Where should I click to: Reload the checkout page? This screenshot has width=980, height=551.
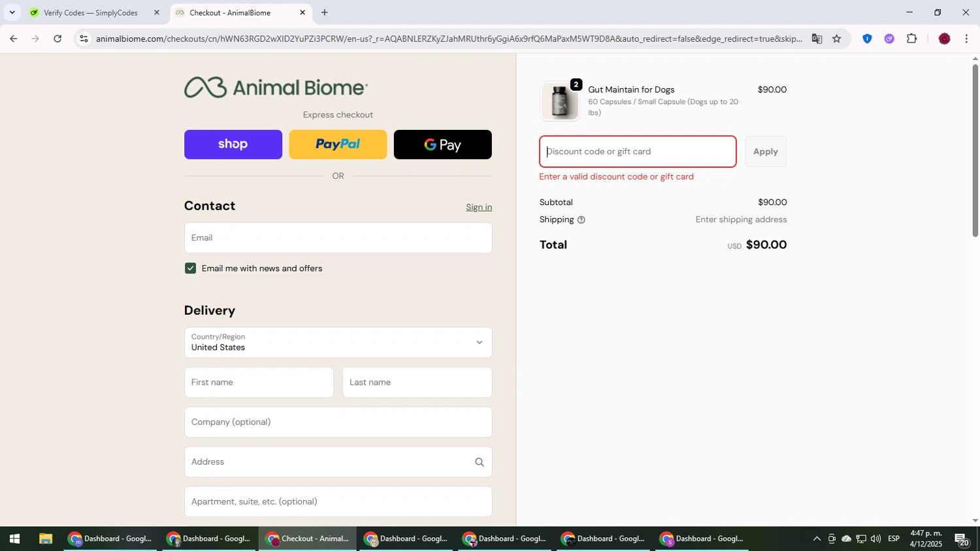click(x=57, y=39)
